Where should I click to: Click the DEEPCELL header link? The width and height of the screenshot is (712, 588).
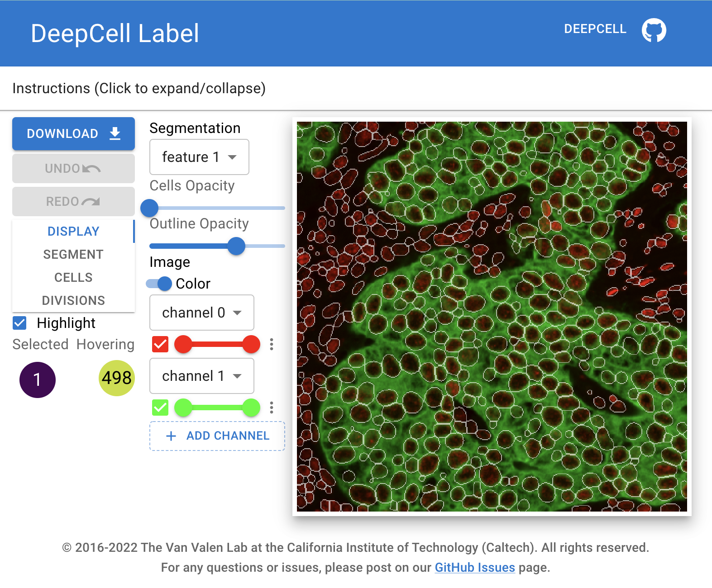[595, 29]
